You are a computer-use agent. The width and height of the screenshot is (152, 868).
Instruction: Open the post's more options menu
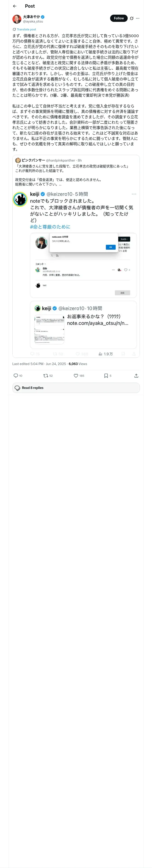pyautogui.click(x=138, y=18)
